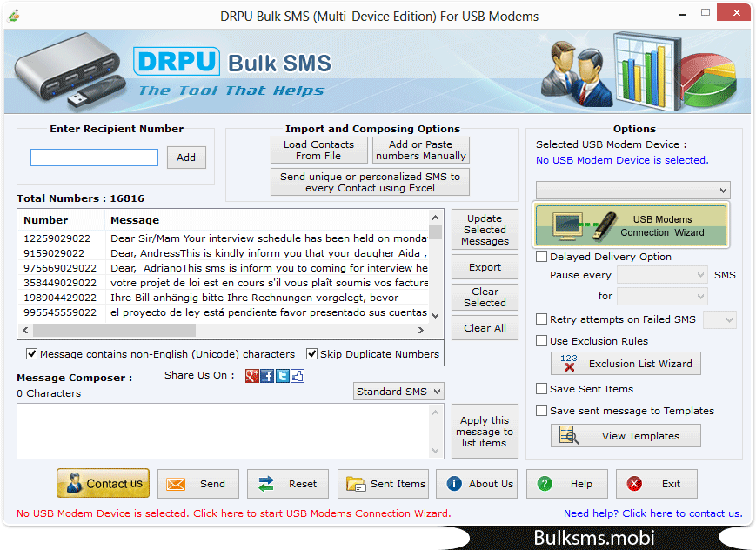756x550 pixels.
Task: Select row with number 12259029022
Action: click(x=224, y=238)
